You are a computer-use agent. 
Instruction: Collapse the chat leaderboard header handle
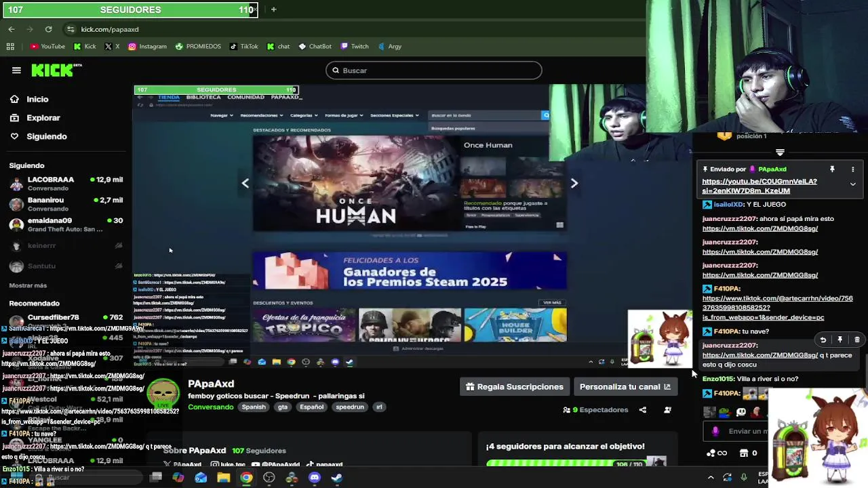pyautogui.click(x=780, y=152)
